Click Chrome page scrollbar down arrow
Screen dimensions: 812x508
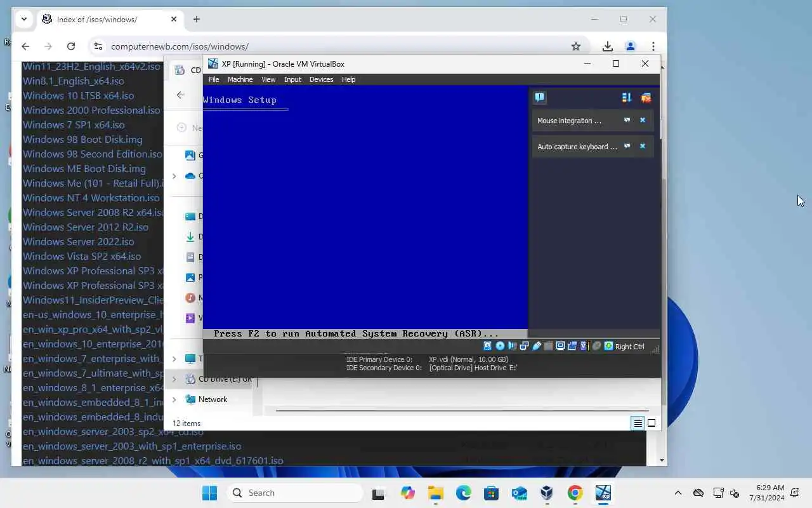(x=662, y=460)
